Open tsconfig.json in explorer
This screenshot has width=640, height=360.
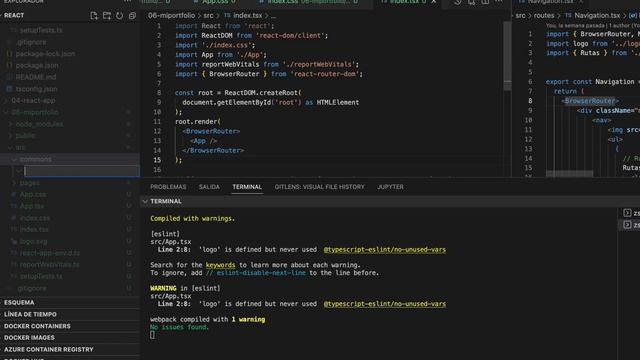[36, 89]
